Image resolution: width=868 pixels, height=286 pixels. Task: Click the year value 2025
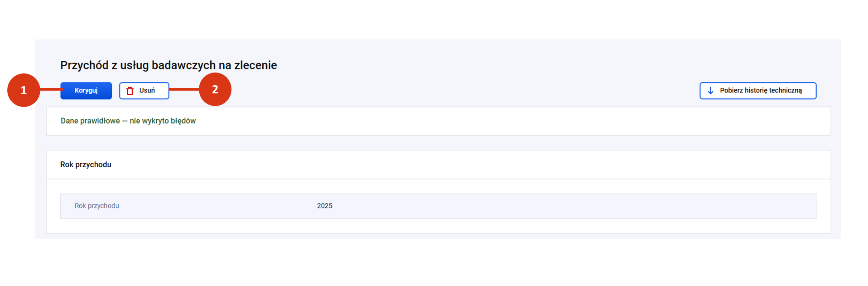tap(324, 206)
